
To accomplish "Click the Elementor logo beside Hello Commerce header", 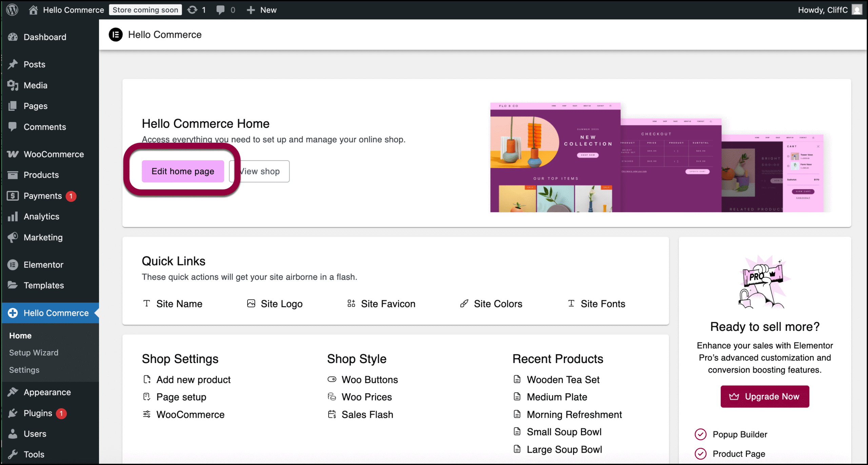I will coord(116,35).
